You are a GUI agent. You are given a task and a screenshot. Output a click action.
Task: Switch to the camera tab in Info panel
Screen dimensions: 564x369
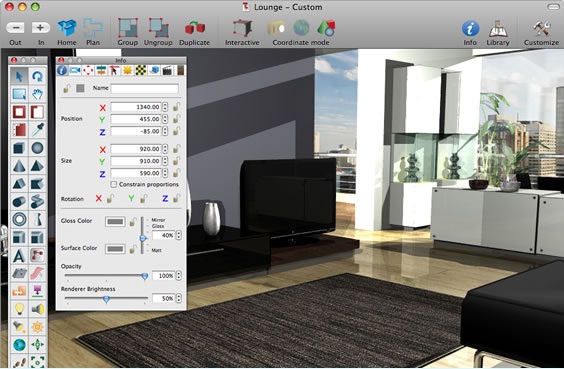point(75,70)
